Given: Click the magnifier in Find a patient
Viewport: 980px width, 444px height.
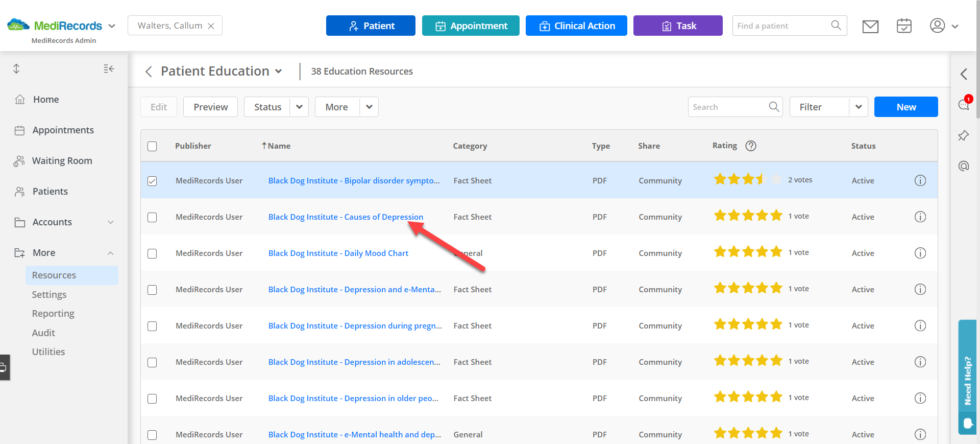Looking at the screenshot, I should click(x=836, y=26).
